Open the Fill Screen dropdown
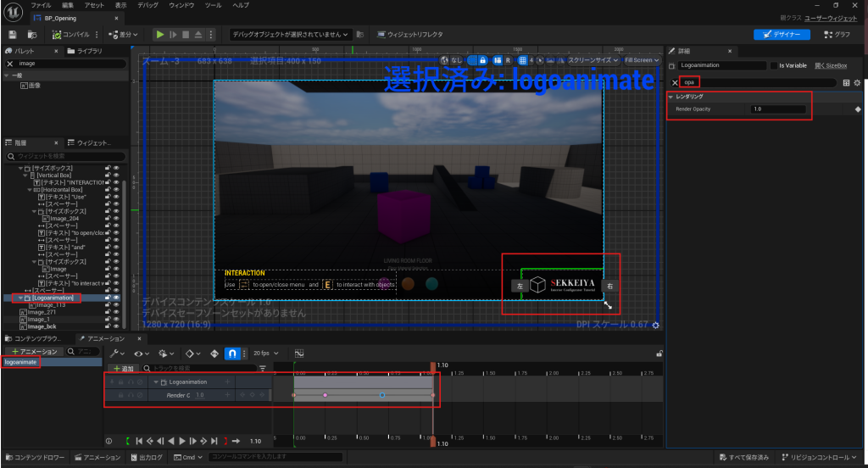The width and height of the screenshot is (868, 468). coord(640,60)
